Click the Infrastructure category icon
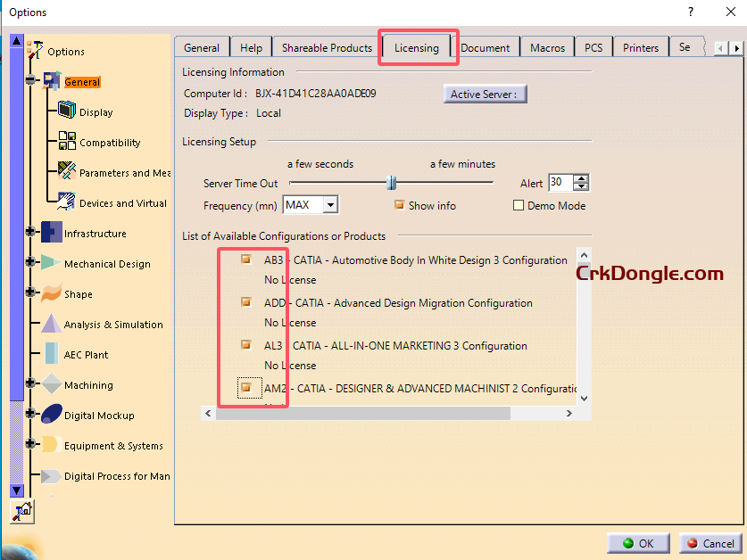The image size is (747, 560). coord(51,233)
